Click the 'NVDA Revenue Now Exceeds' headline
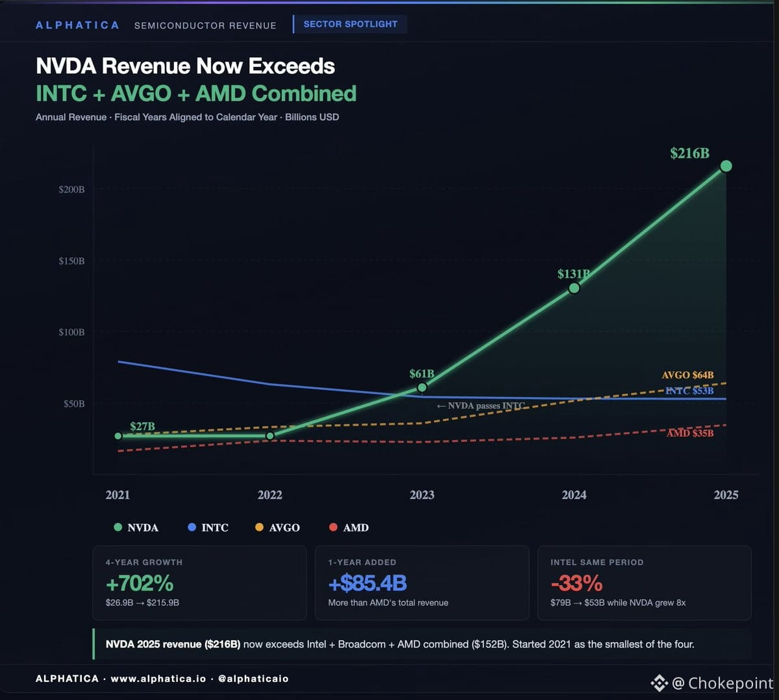Image resolution: width=779 pixels, height=700 pixels. point(186,66)
